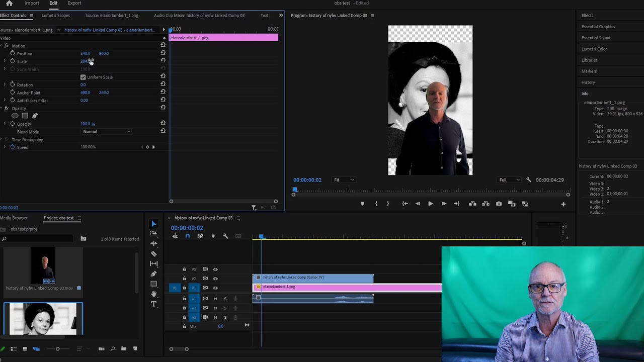
Task: Toggle the Uniform Scale checkbox
Action: tap(83, 77)
